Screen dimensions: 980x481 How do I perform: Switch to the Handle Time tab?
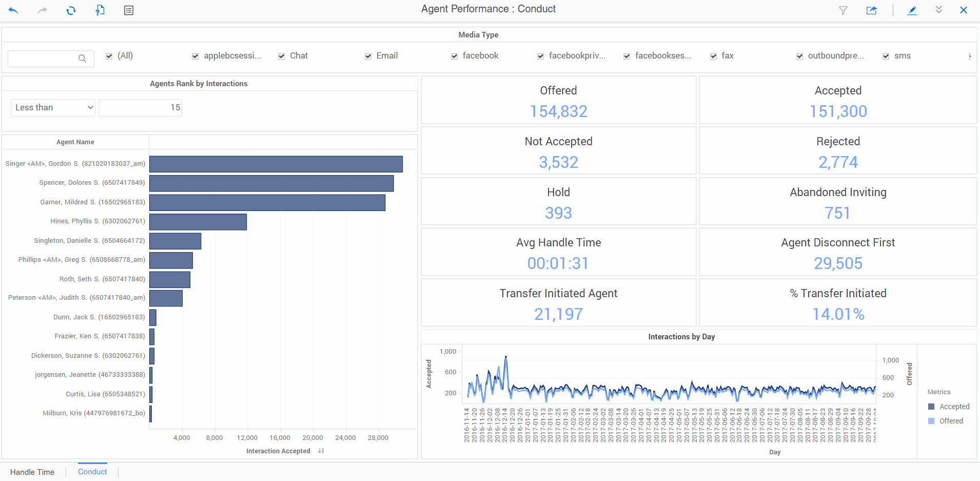pyautogui.click(x=32, y=472)
